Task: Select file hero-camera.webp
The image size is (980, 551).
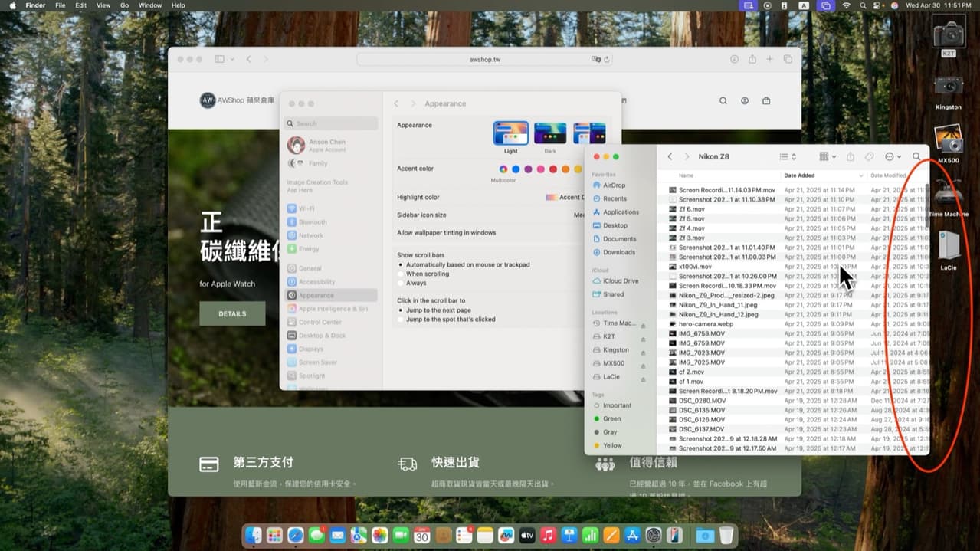Action: click(x=705, y=324)
